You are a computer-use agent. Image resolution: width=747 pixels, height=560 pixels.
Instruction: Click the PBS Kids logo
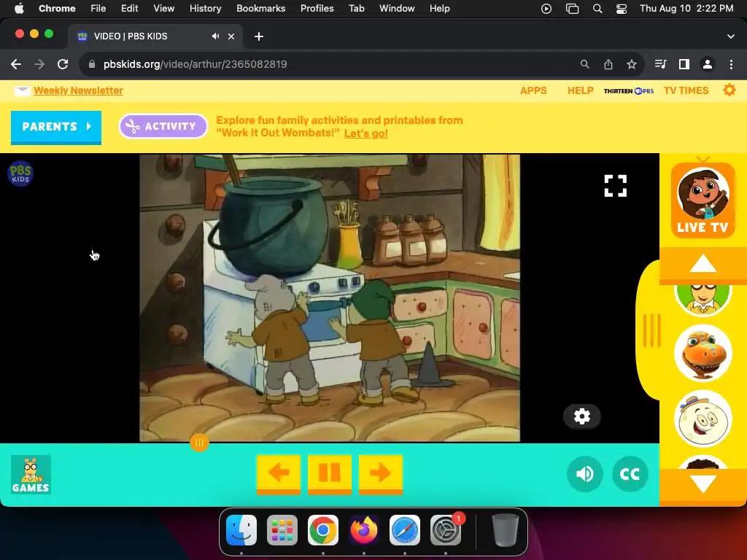pyautogui.click(x=20, y=174)
